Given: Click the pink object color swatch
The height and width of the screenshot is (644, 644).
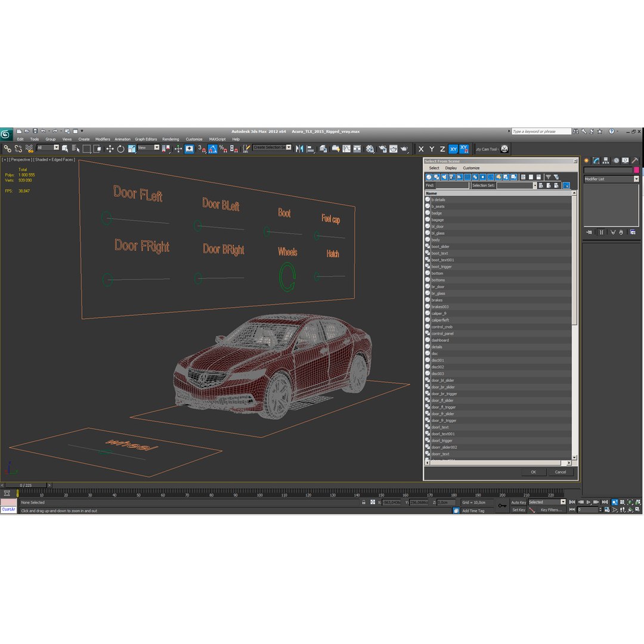Looking at the screenshot, I should [x=637, y=170].
